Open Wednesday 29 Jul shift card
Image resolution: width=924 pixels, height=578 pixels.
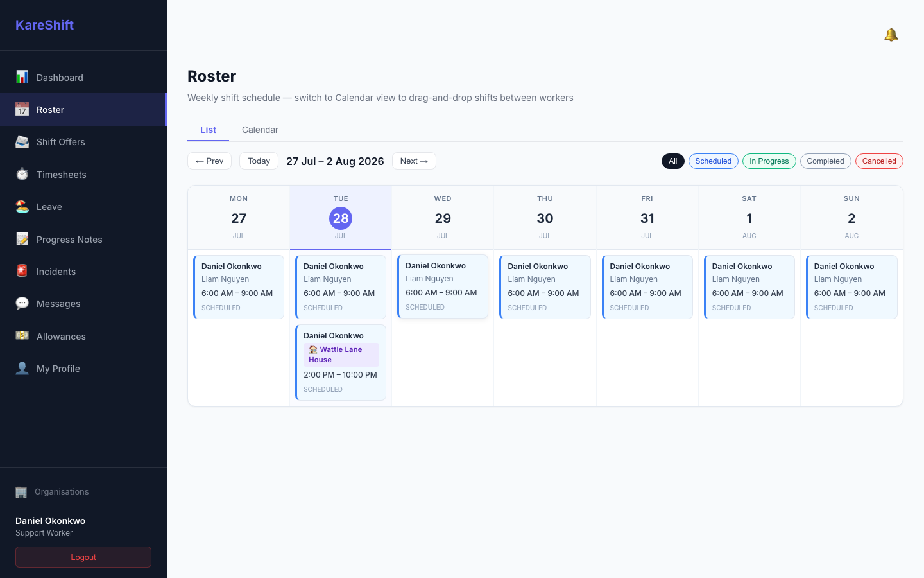[443, 286]
